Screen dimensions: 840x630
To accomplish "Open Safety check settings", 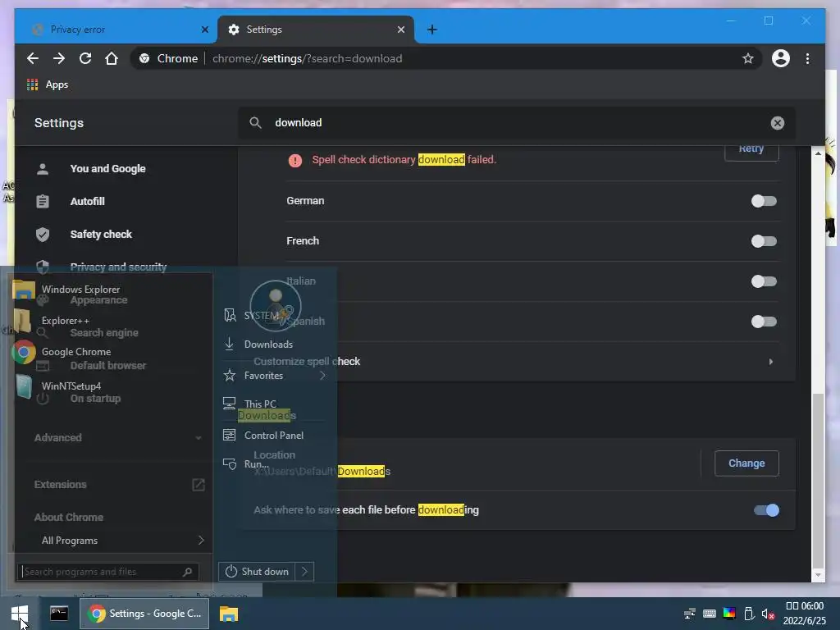I will point(101,234).
